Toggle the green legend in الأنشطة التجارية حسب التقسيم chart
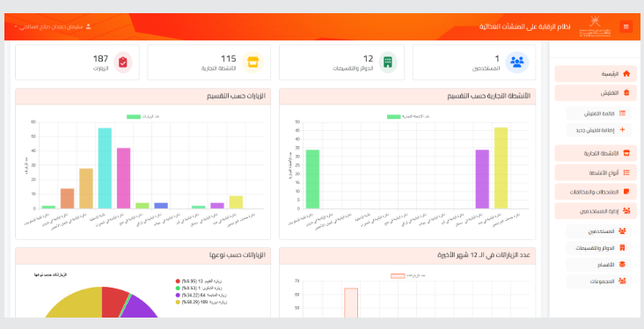Image resolution: width=644 pixels, height=329 pixels. click(x=408, y=117)
